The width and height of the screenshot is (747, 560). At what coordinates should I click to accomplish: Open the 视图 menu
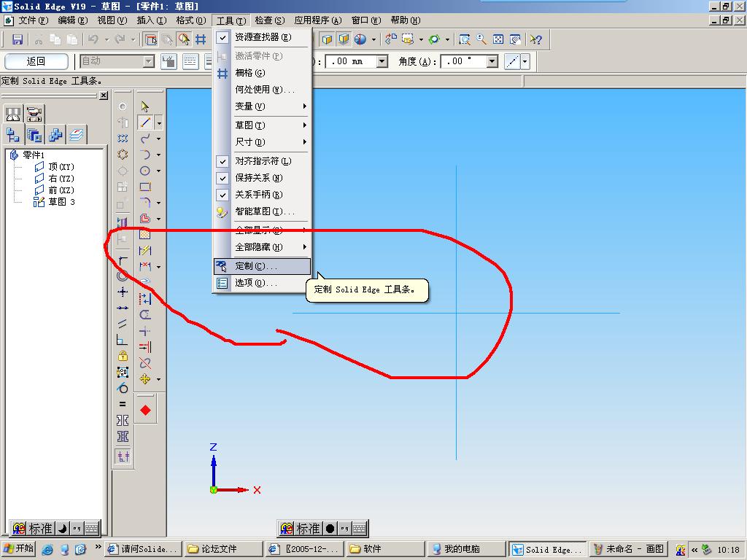pos(112,20)
